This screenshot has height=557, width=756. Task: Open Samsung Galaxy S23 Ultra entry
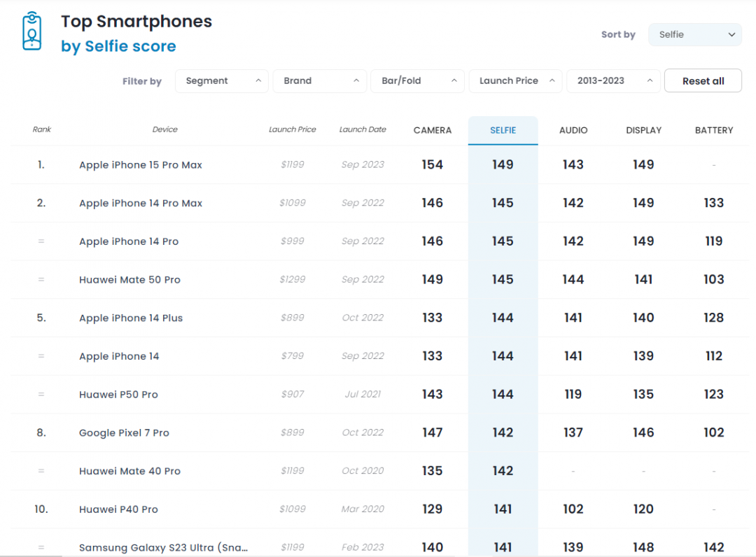coord(163,547)
